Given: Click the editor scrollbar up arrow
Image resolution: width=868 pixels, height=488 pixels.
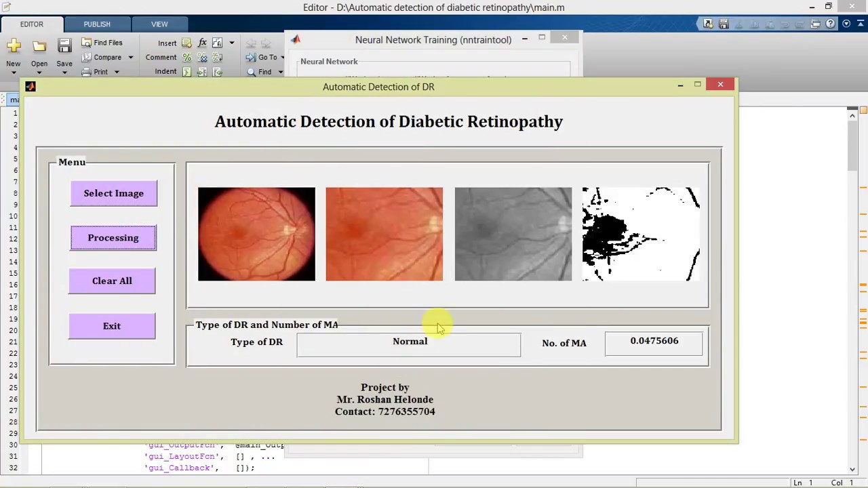Looking at the screenshot, I should [x=852, y=116].
